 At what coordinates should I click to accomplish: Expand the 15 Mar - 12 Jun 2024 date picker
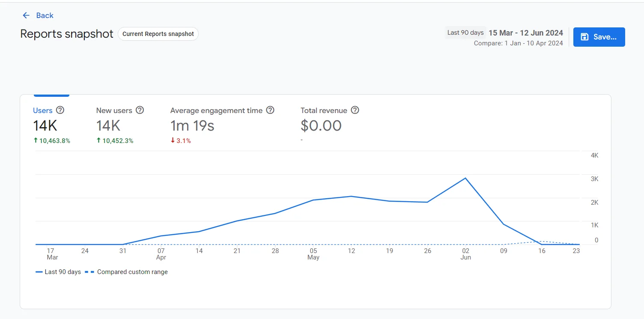pyautogui.click(x=526, y=33)
